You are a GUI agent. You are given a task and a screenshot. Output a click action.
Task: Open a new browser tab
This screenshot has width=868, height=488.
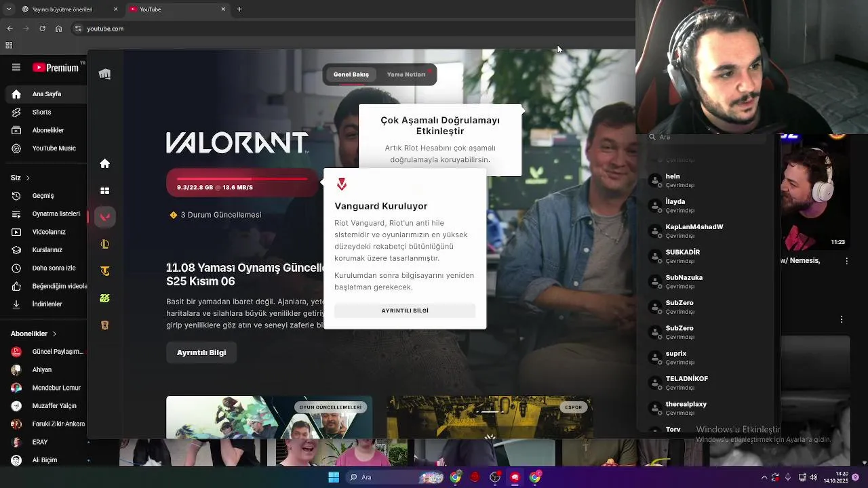239,9
